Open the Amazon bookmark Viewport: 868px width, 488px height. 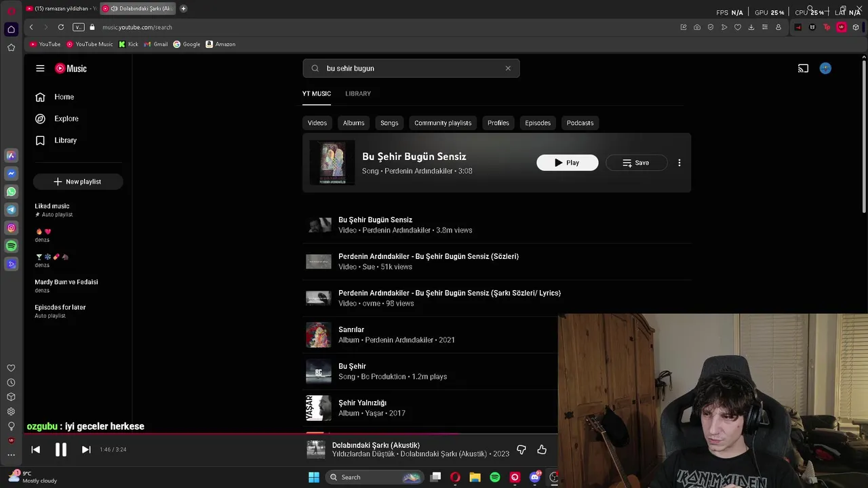pyautogui.click(x=220, y=44)
